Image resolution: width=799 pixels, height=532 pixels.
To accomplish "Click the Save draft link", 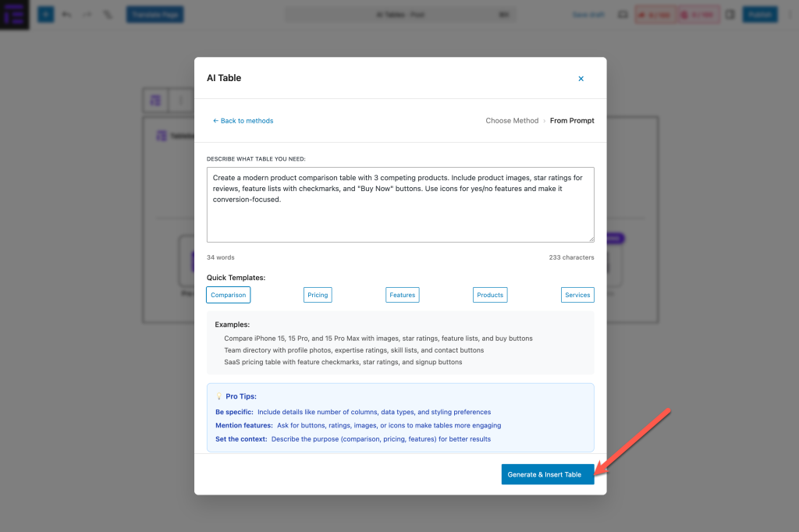I will (x=588, y=15).
